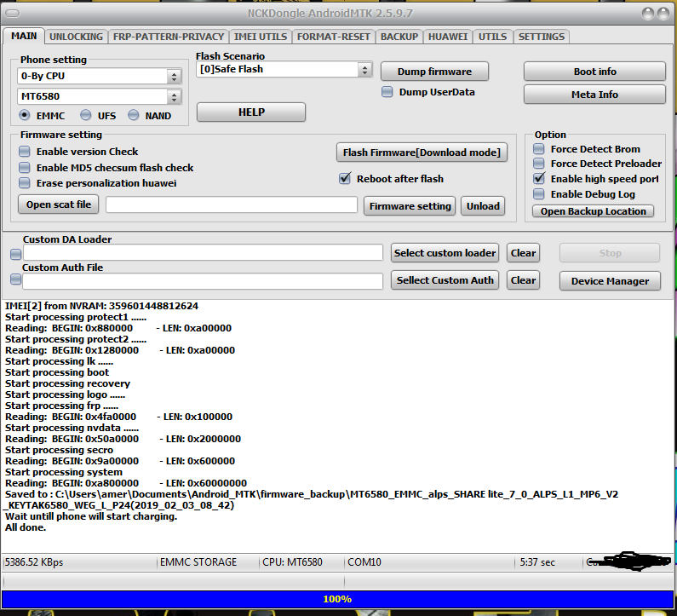The height and width of the screenshot is (616, 677).
Task: Click Flash Firmware[Download mode] button
Action: [422, 153]
